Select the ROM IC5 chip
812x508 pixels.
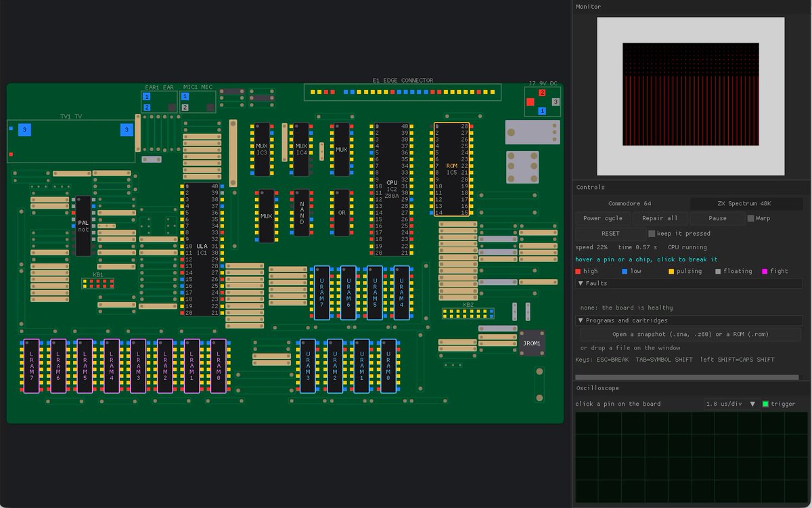pyautogui.click(x=451, y=169)
